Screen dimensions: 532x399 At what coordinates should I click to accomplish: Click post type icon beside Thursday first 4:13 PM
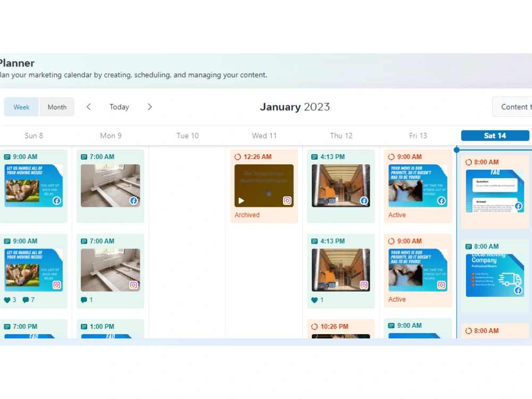point(314,157)
